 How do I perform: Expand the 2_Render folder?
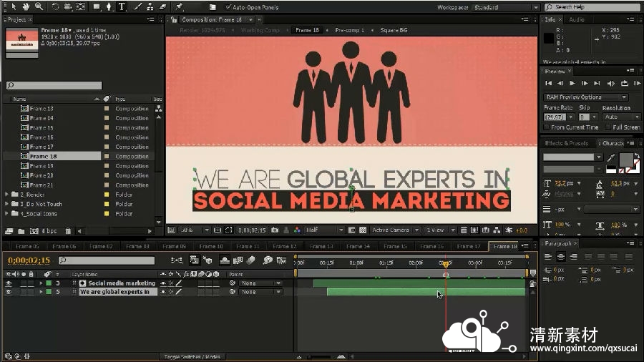coord(6,195)
